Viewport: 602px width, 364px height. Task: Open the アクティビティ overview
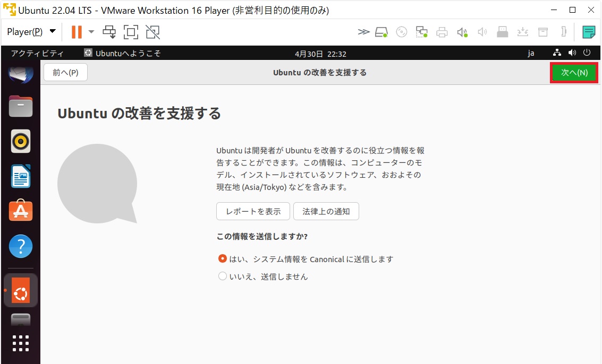(x=37, y=53)
